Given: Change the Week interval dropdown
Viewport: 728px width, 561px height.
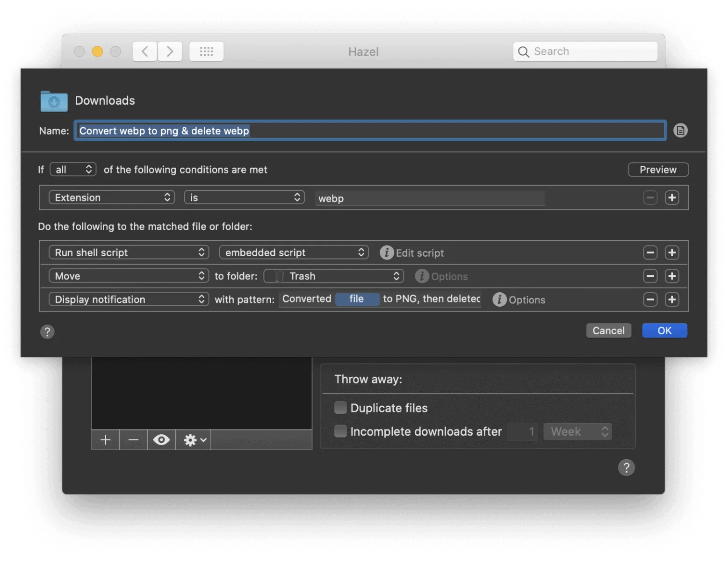Looking at the screenshot, I should click(577, 431).
